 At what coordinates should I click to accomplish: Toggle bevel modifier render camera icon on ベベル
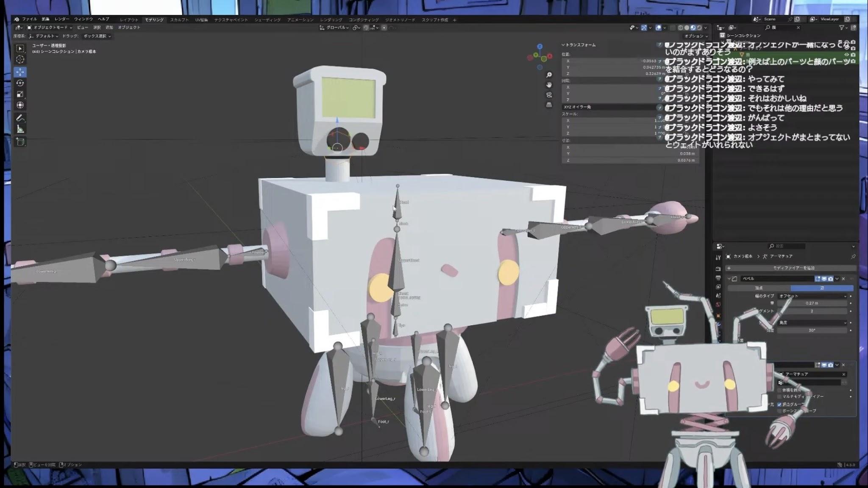tap(830, 279)
